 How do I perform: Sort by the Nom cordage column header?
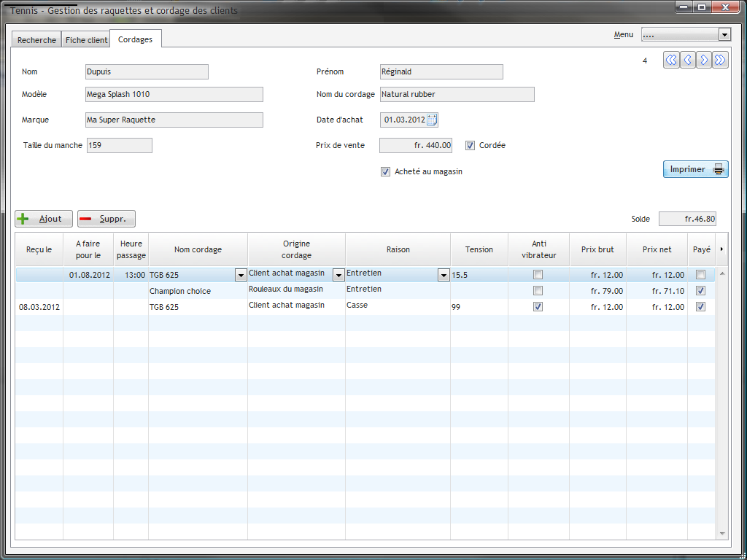pos(198,249)
